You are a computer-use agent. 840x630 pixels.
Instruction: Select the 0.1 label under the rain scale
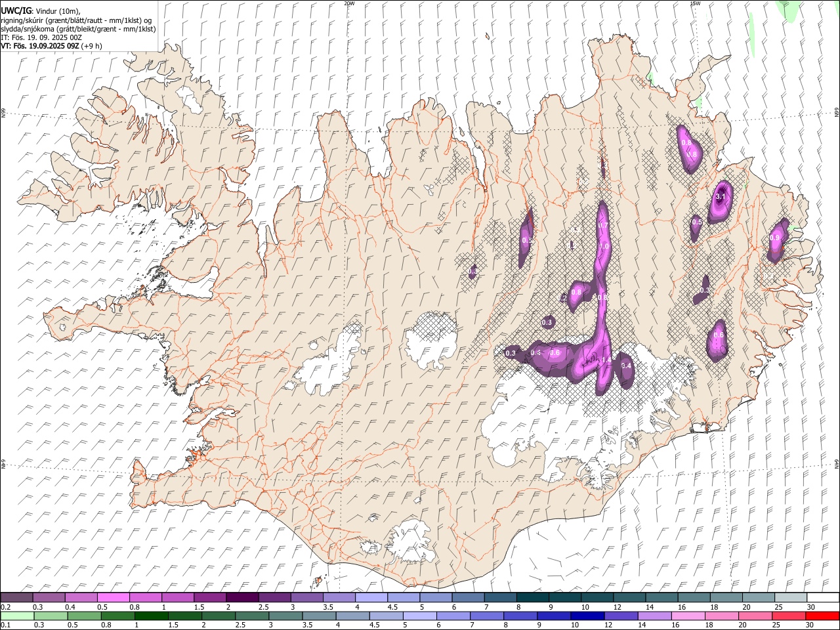5,625
